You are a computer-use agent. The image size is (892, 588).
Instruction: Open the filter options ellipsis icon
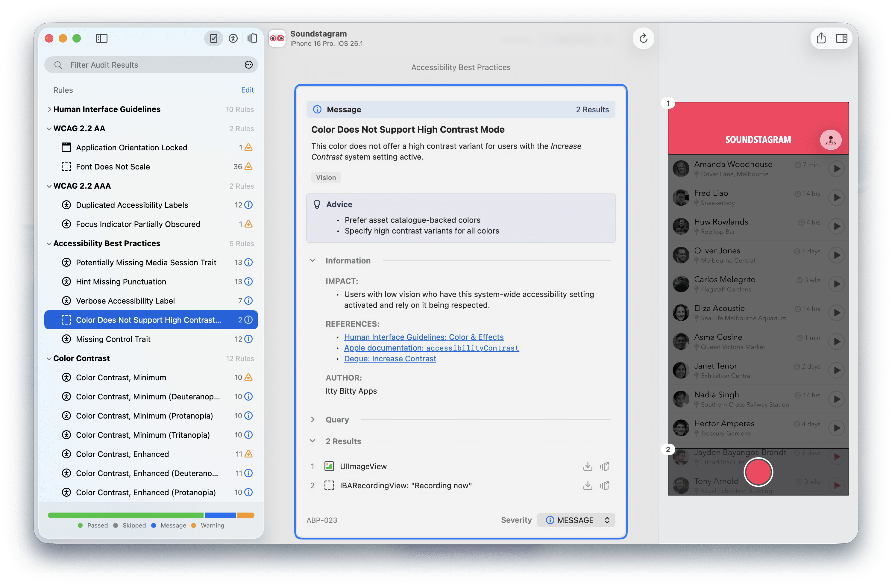(x=248, y=65)
